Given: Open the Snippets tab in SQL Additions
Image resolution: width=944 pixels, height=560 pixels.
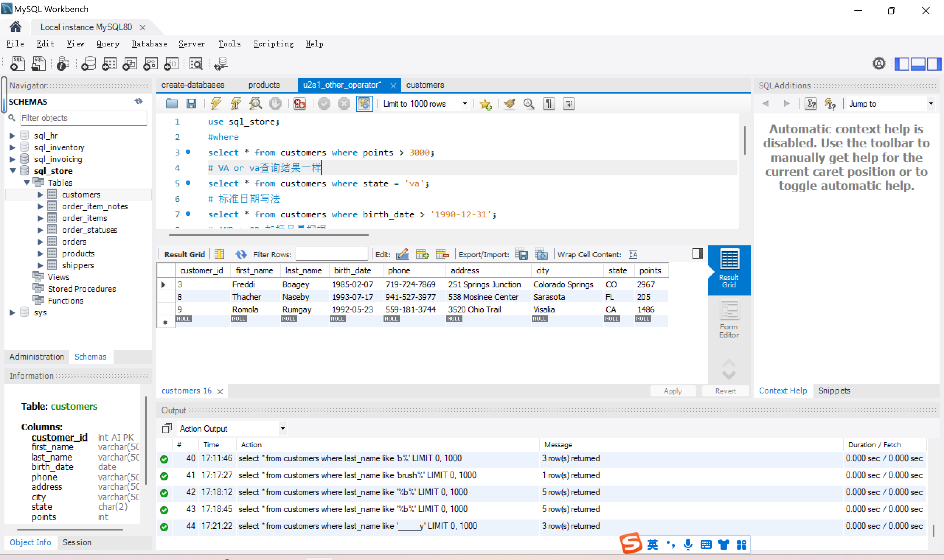Looking at the screenshot, I should (x=834, y=391).
